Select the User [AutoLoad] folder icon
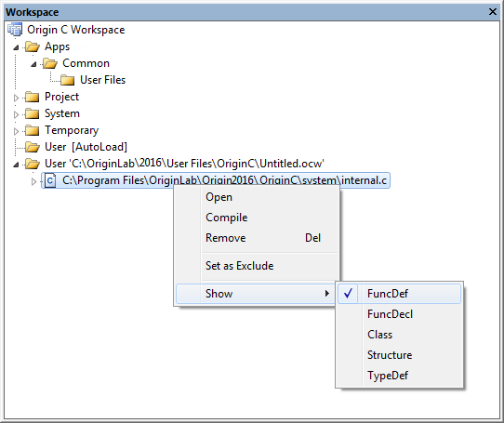 pos(33,147)
